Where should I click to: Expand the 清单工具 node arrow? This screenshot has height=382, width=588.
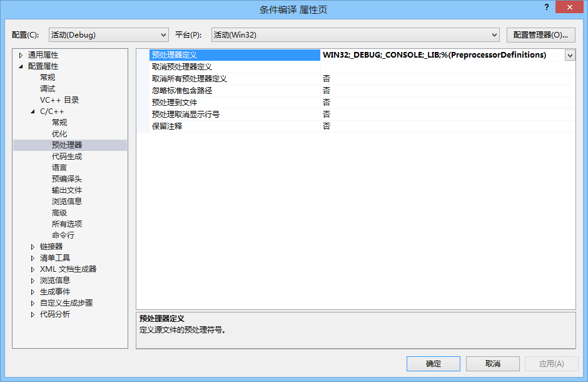(x=33, y=258)
